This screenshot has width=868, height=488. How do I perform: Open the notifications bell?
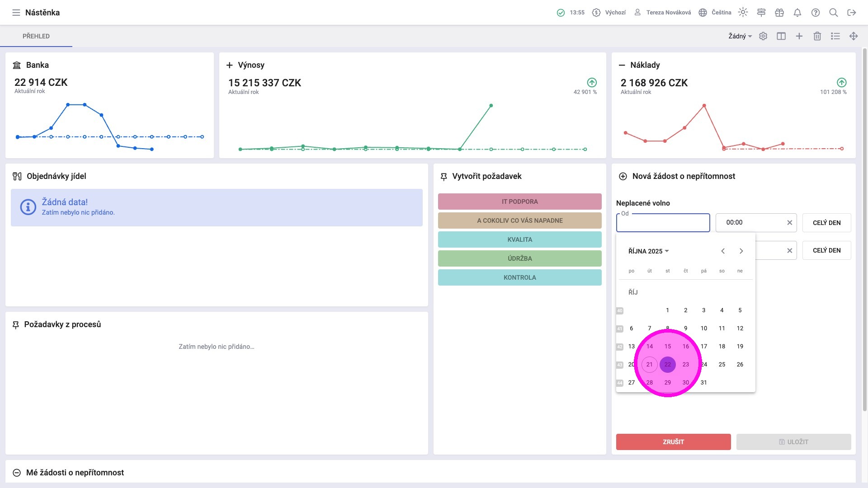tap(797, 13)
